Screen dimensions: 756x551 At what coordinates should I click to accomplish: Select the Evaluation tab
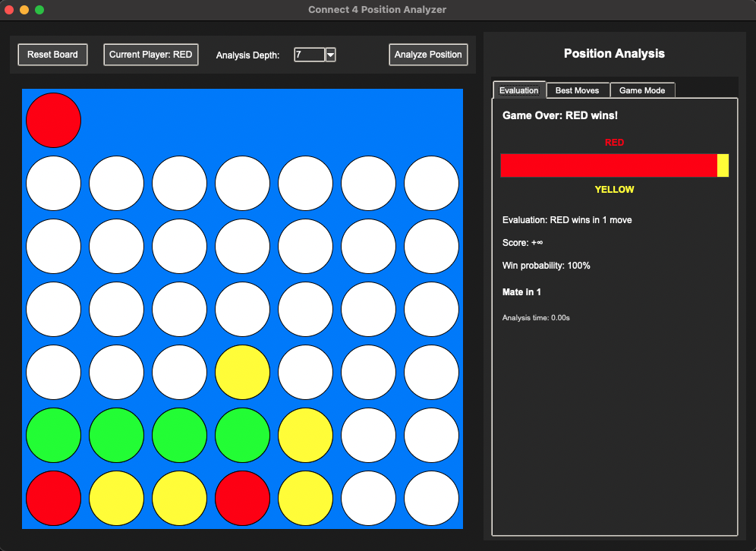click(518, 90)
